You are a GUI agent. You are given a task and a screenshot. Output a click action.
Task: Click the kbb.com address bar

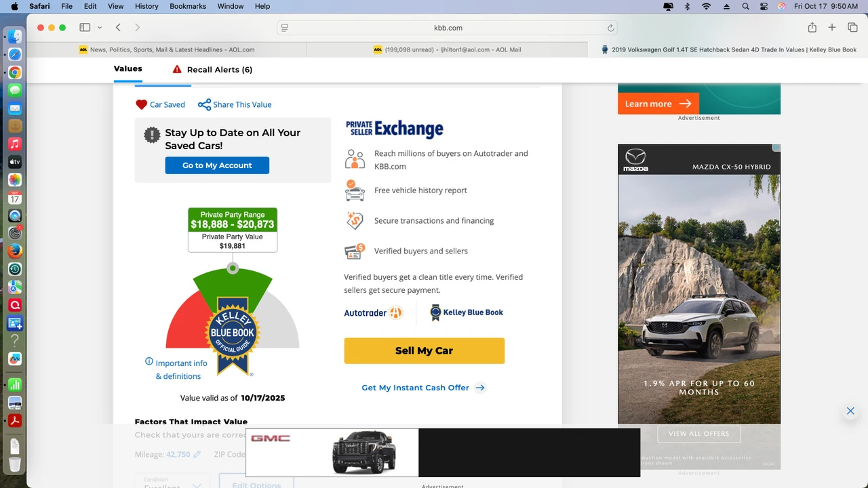tap(448, 28)
